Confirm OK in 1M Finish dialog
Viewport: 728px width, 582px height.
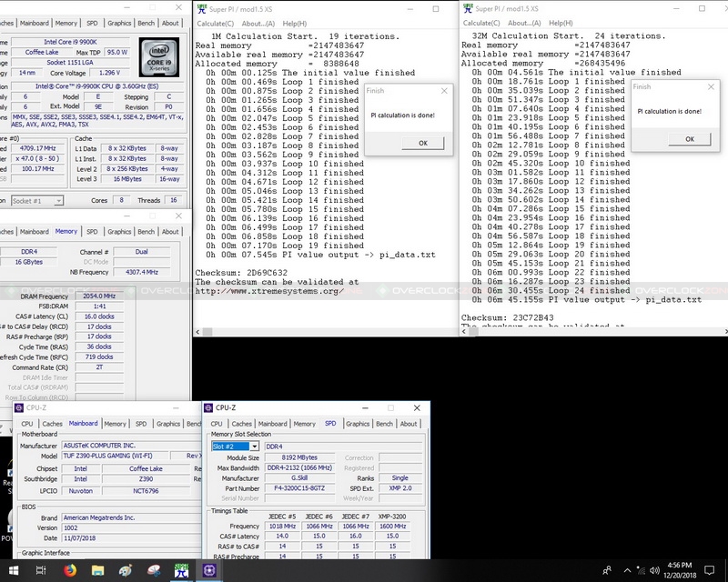point(422,143)
